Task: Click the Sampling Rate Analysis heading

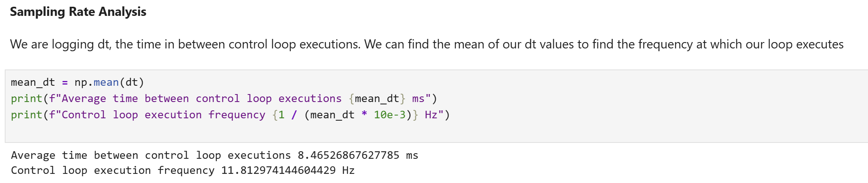Action: pyautogui.click(x=78, y=12)
